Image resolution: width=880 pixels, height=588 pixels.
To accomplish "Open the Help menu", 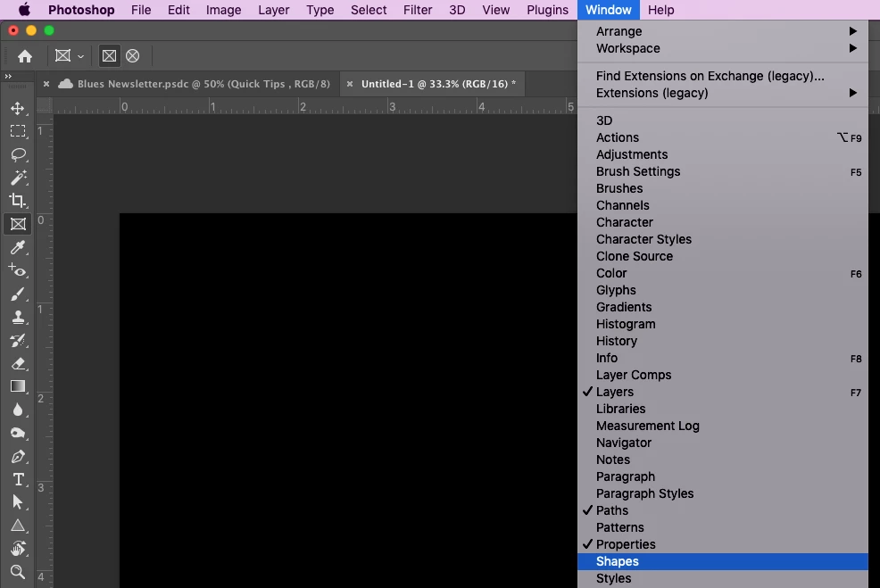I will click(x=660, y=10).
